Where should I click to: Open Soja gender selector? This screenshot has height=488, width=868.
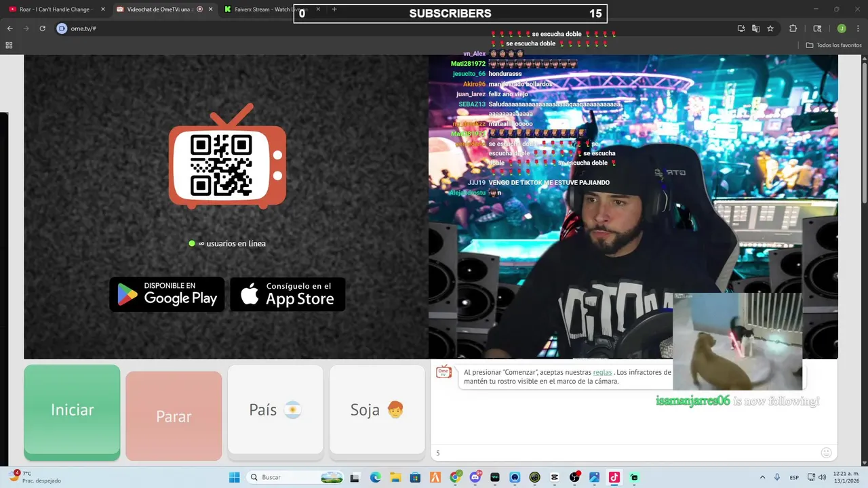coord(377,409)
